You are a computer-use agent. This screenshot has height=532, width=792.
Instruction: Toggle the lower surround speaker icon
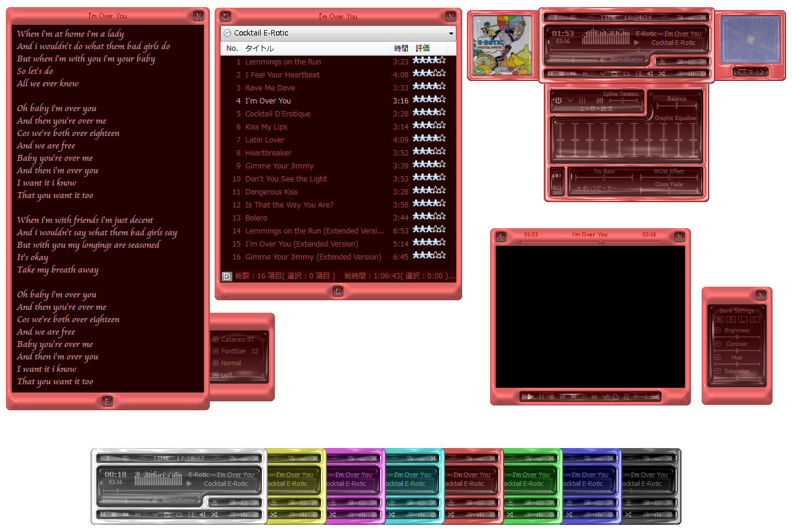(557, 187)
